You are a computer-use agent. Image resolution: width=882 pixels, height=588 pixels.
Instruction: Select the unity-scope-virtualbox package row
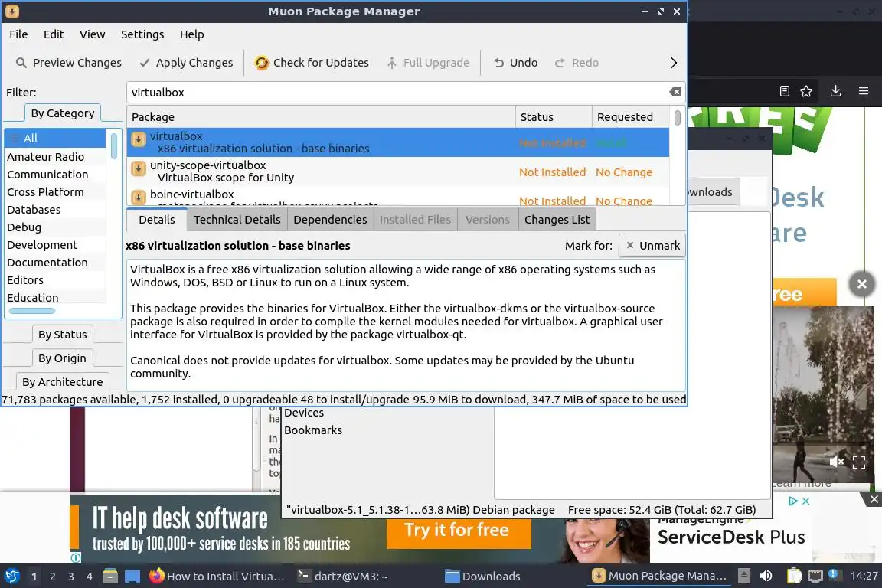click(x=398, y=171)
